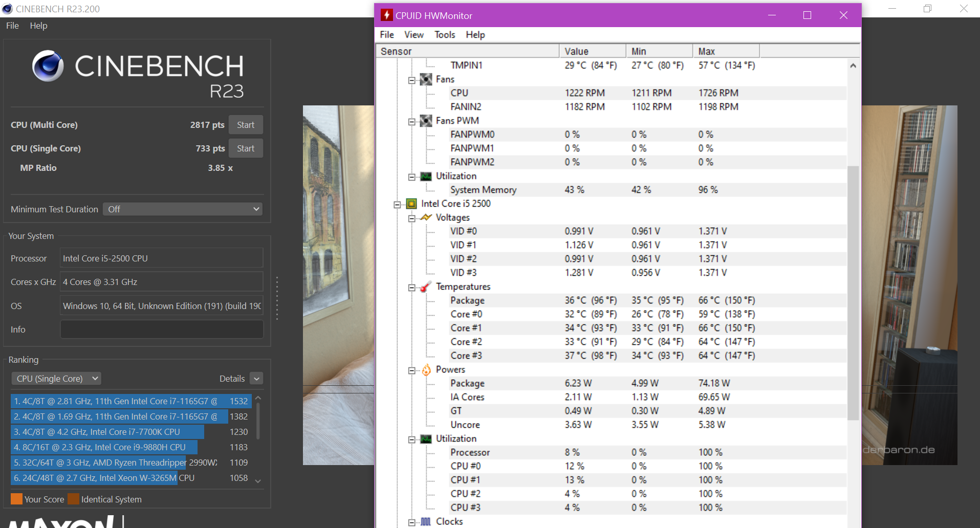Click the Min column header

click(660, 51)
